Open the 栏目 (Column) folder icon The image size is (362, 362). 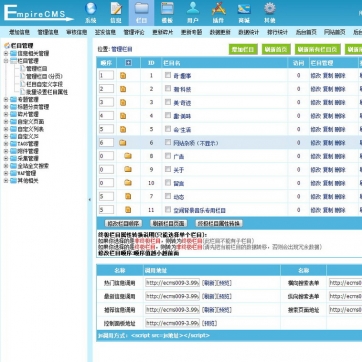(x=142, y=9)
